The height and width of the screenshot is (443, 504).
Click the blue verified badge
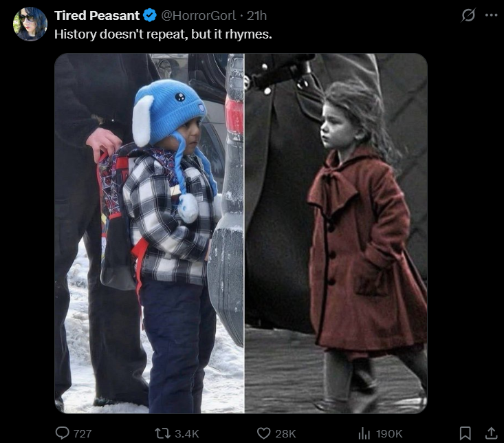pyautogui.click(x=150, y=15)
